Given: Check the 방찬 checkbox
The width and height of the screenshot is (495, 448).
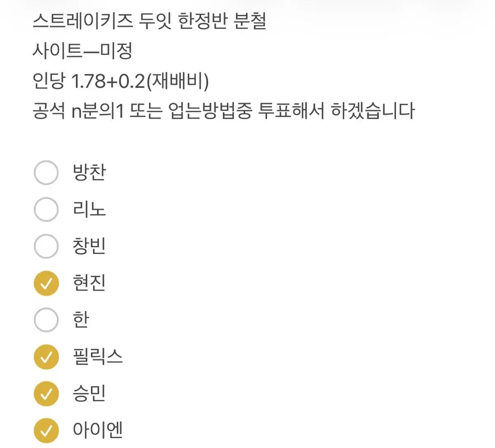Looking at the screenshot, I should coord(46,173).
